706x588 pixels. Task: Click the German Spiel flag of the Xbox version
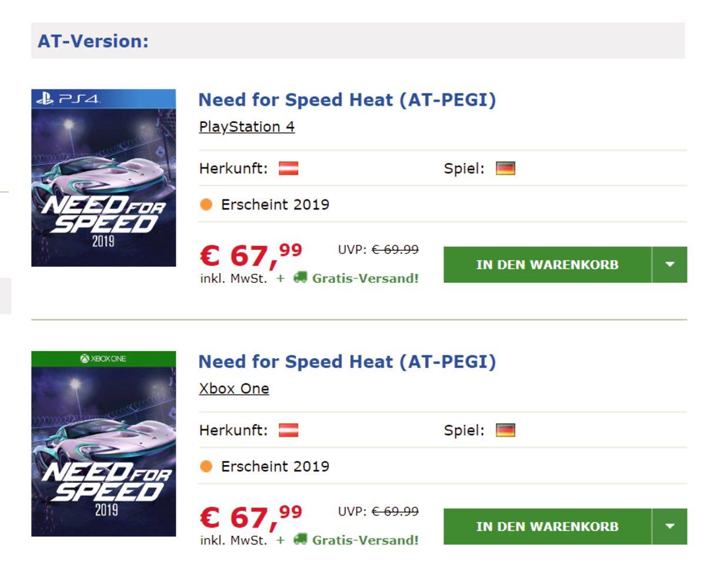507,430
